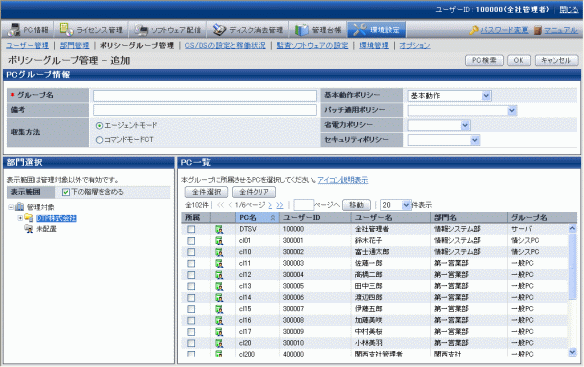Open 環境管理 submenu link
Screen dimensions: 584x367
point(374,45)
